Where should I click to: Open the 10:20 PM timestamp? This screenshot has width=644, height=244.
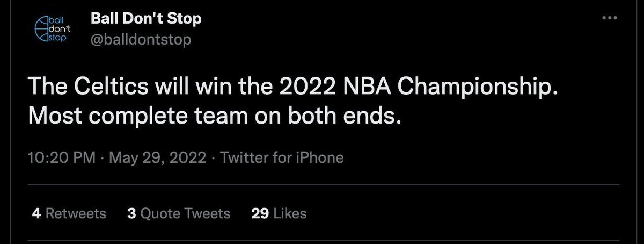[x=61, y=158]
